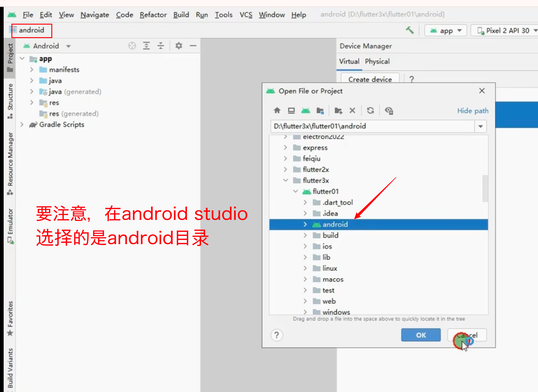
Task: Collapse the flutter01 folder in dialog
Action: click(295, 191)
